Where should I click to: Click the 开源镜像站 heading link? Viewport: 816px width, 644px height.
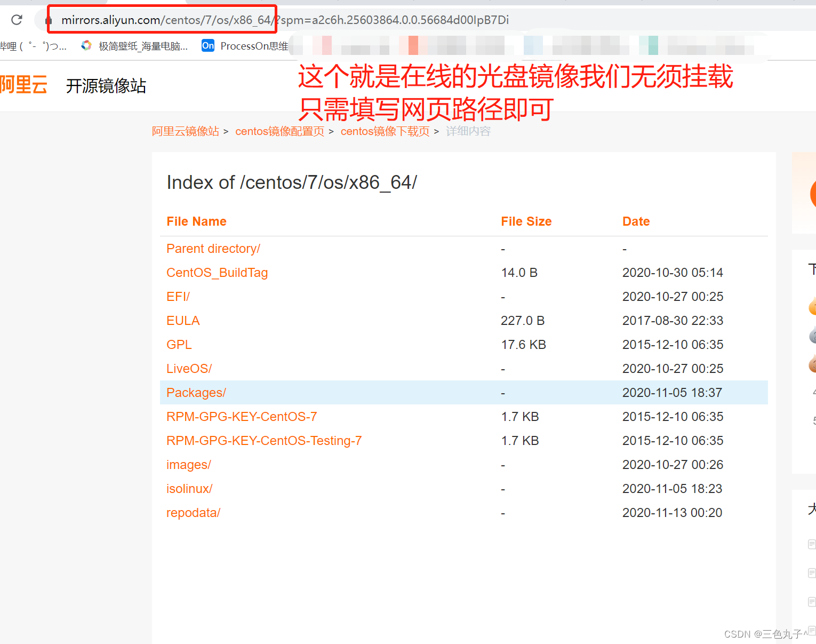[x=106, y=86]
